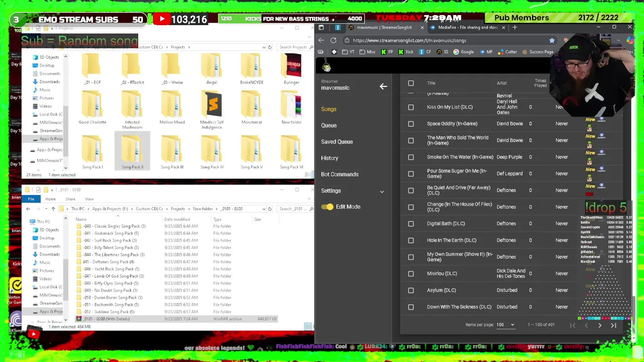The width and height of the screenshot is (644, 362).
Task: Click the Projects breadcrumb in lower Explorer
Action: (x=178, y=209)
